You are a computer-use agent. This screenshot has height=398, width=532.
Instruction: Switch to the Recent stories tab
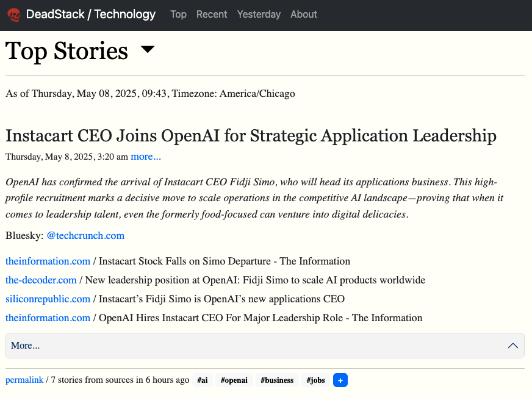[212, 14]
